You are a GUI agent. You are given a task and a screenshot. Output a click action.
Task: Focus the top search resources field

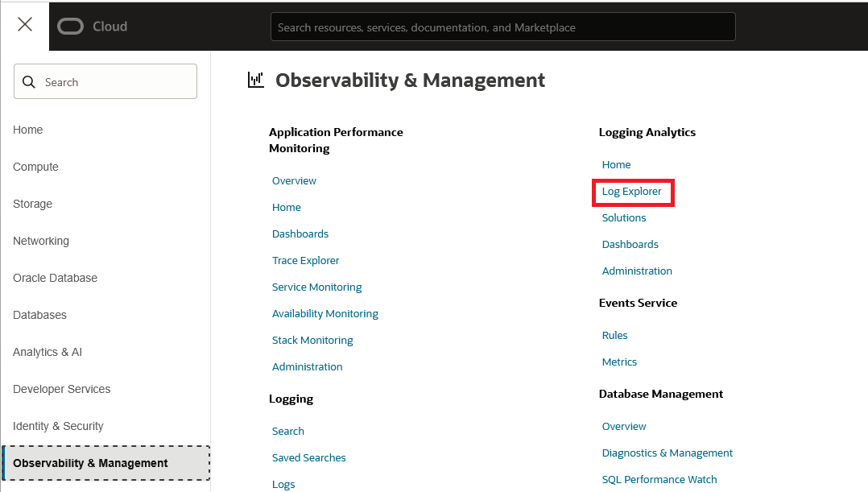click(502, 27)
